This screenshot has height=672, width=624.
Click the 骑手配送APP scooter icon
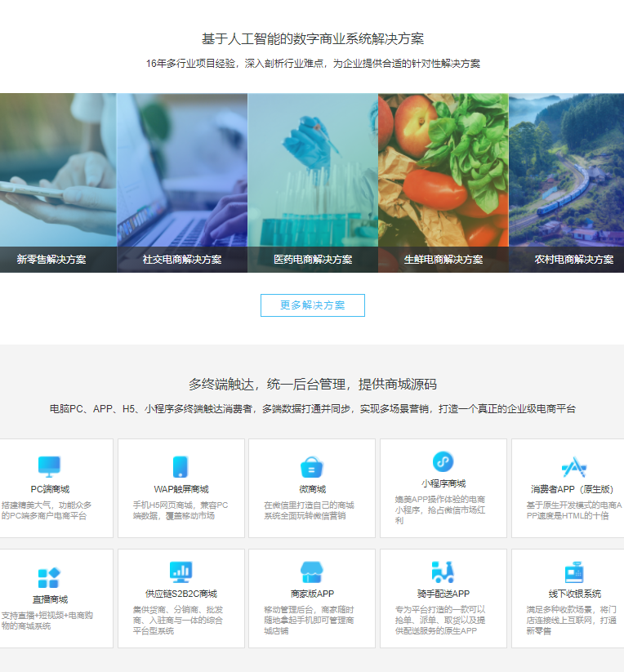click(x=443, y=572)
